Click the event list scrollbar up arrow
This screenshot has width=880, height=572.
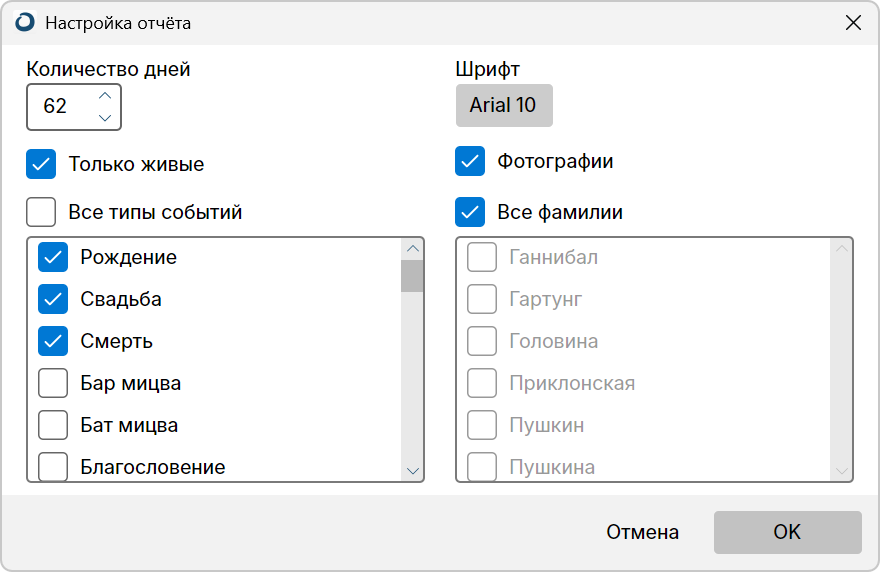[412, 249]
